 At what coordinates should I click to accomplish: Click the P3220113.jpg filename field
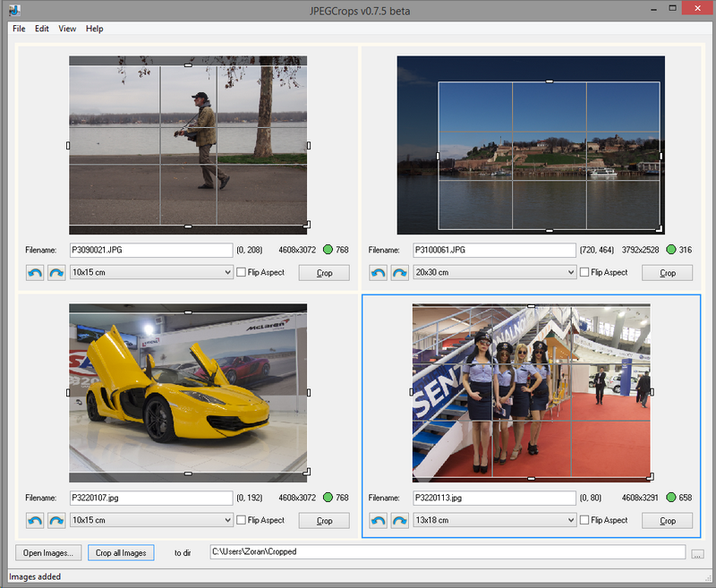tap(495, 498)
